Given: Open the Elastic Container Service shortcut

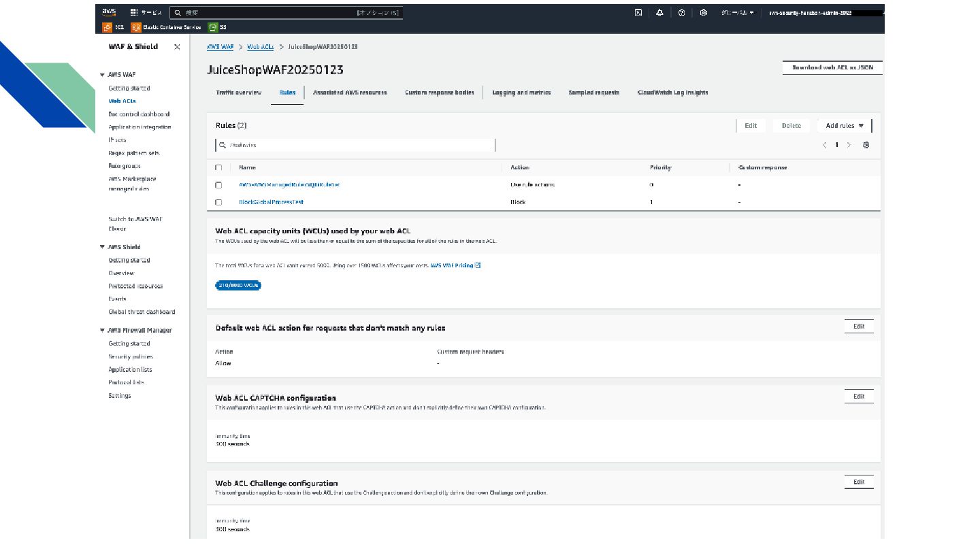Looking at the screenshot, I should pos(167,27).
